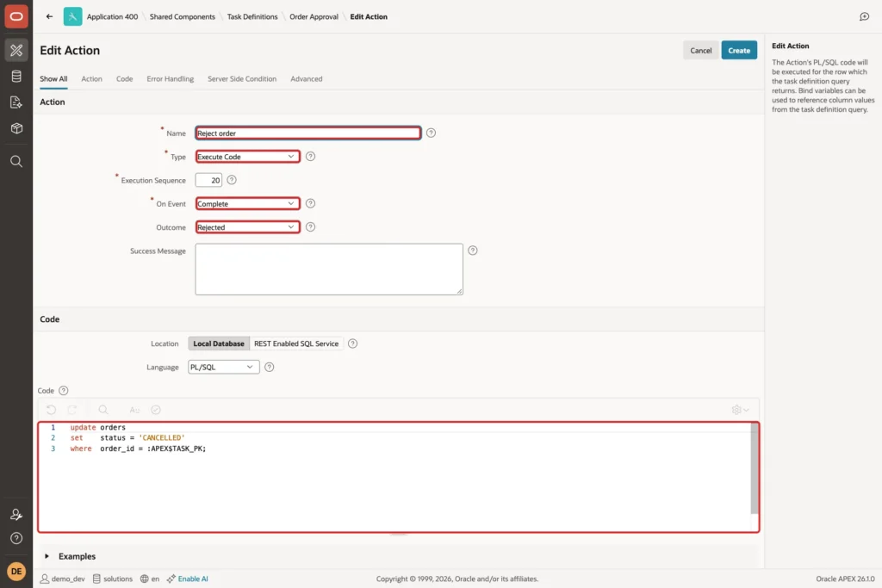This screenshot has width=882, height=588.
Task: Click the Cancel button
Action: pyautogui.click(x=700, y=50)
